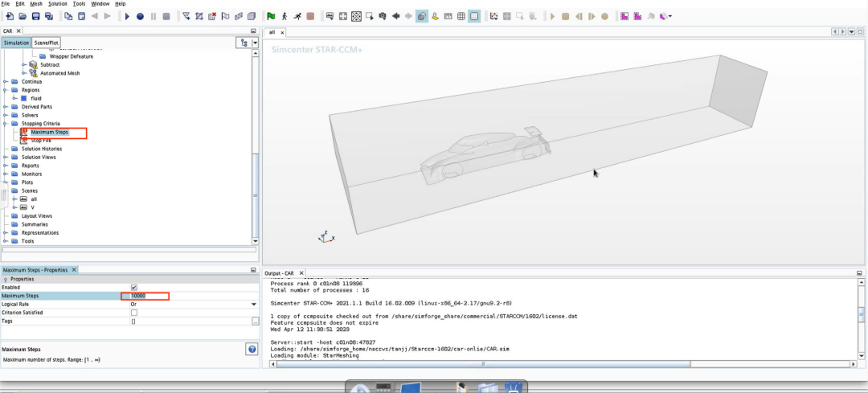
Task: Expand the Solvers folder node
Action: [6, 115]
